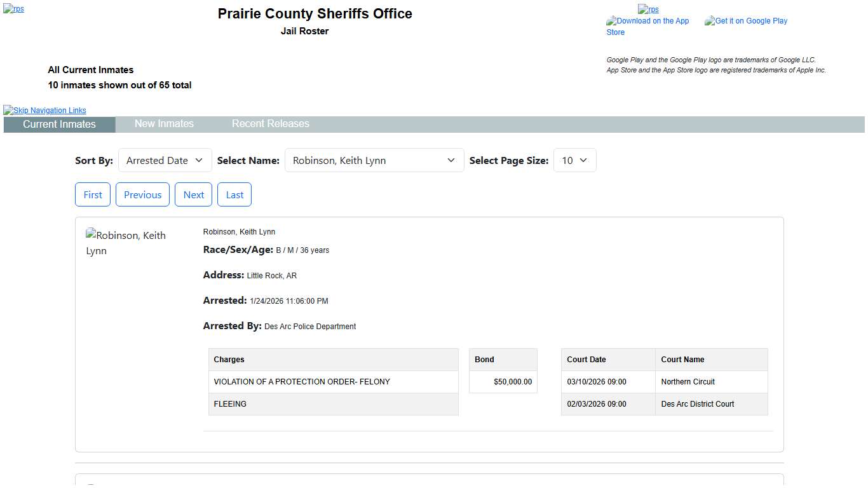
Task: Open the Recent Releases tab
Action: click(270, 124)
